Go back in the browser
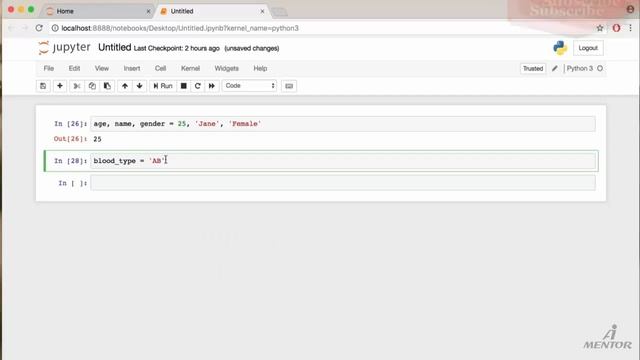Image resolution: width=640 pixels, height=360 pixels. [11, 28]
